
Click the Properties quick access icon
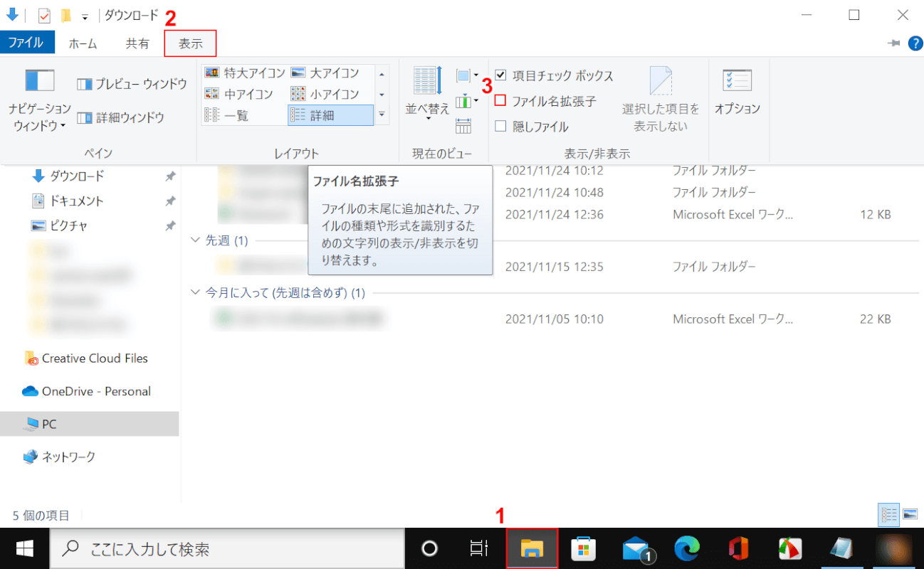point(44,15)
